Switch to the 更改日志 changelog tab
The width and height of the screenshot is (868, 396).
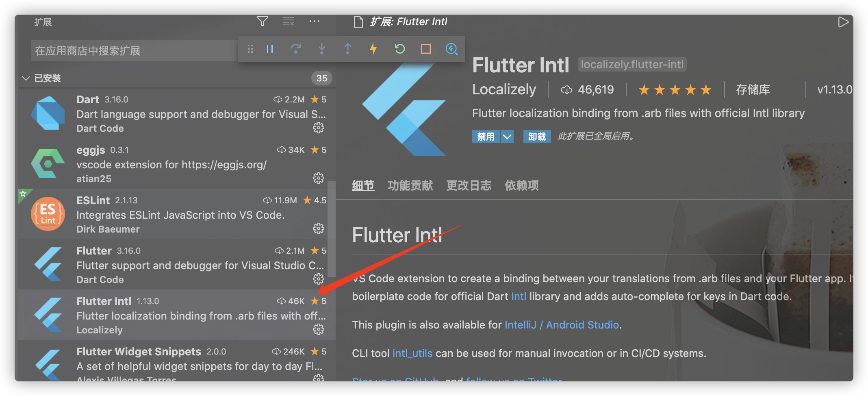[x=469, y=186]
